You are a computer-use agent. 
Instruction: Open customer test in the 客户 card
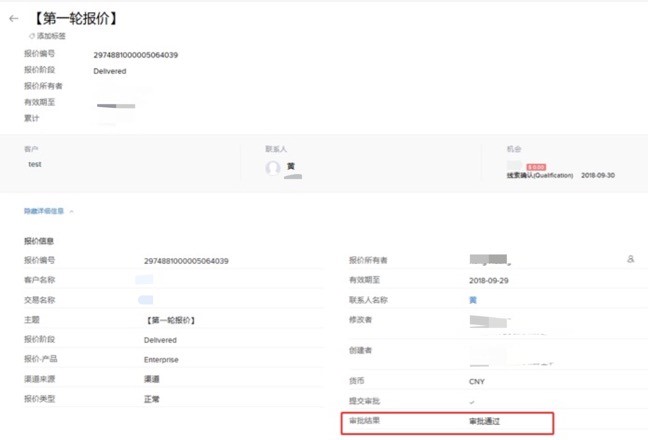[35, 164]
